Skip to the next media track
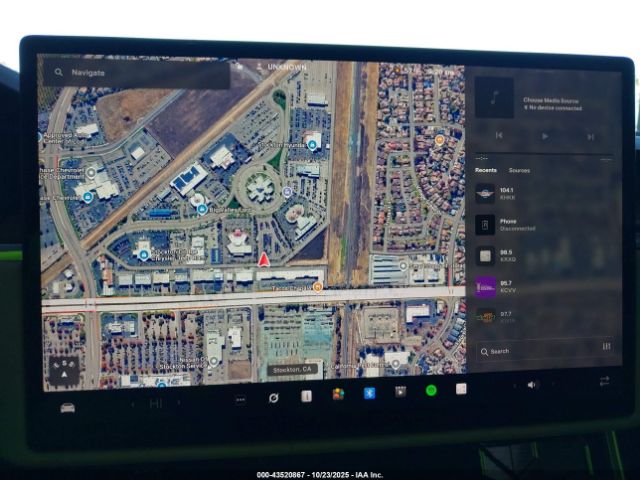The width and height of the screenshot is (640, 480). [x=591, y=136]
